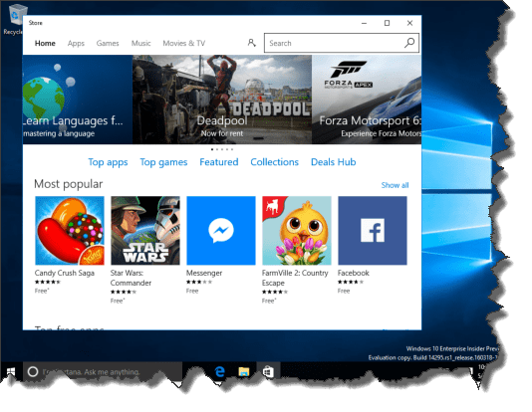
Task: Switch to the Games tab
Action: coord(108,44)
